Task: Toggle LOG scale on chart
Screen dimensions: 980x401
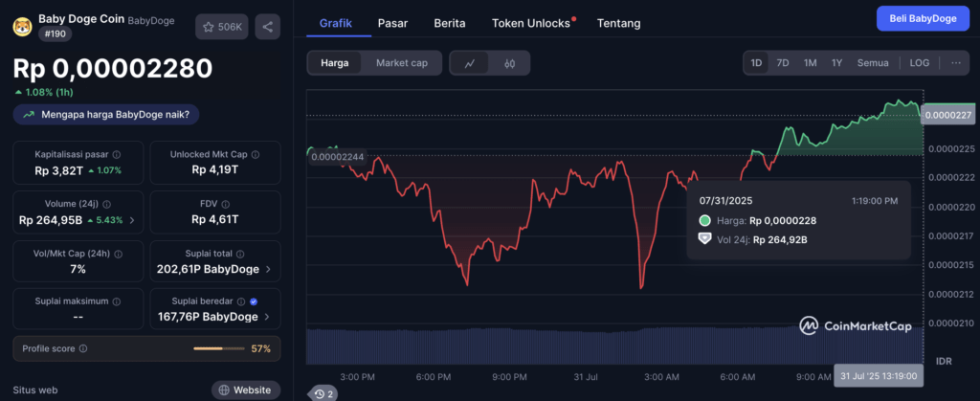Action: [x=920, y=63]
